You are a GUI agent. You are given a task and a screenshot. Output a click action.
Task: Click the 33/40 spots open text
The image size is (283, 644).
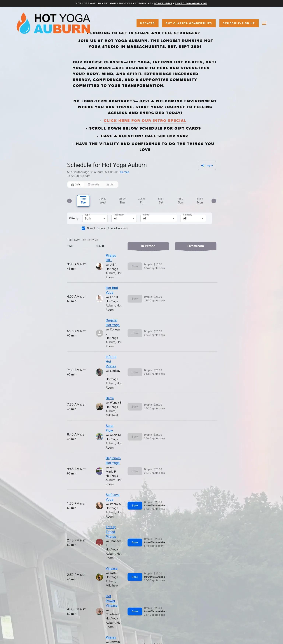154,268
